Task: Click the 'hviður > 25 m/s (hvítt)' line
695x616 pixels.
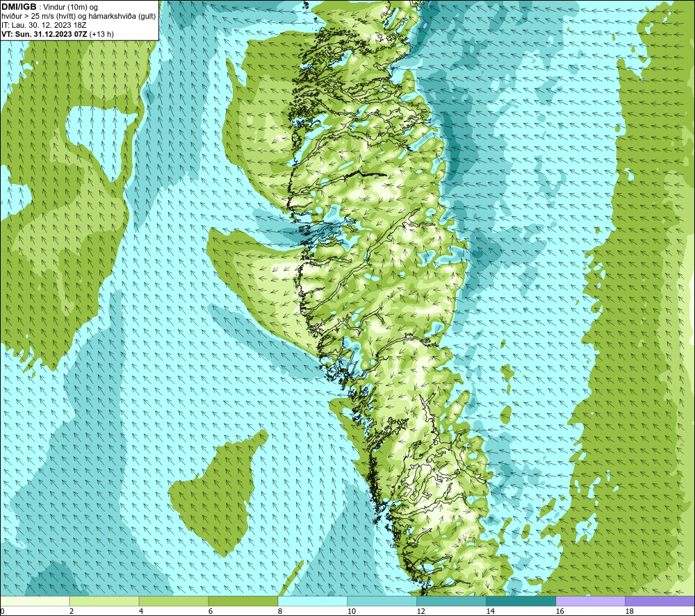Action: pos(38,16)
